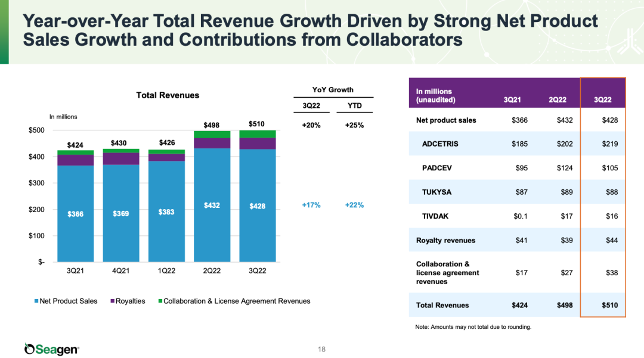The image size is (644, 358).
Task: Click the highlighted "3Q22" table column header
Action: pos(602,99)
